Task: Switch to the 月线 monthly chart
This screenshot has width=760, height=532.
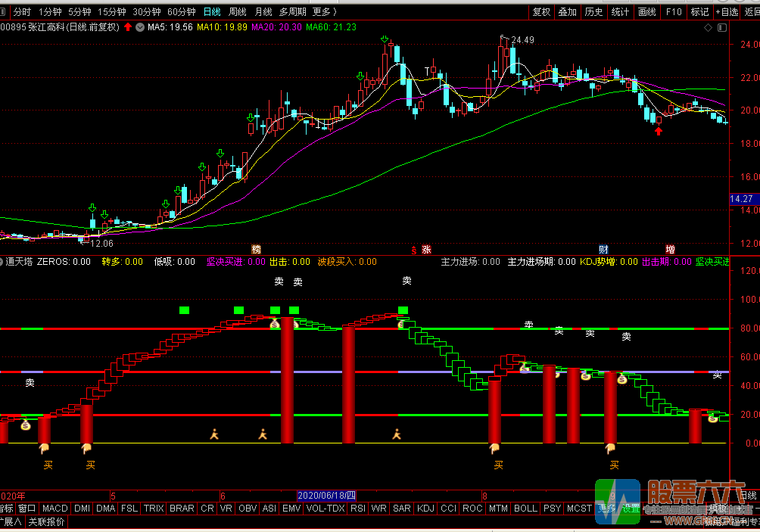Action: click(263, 12)
